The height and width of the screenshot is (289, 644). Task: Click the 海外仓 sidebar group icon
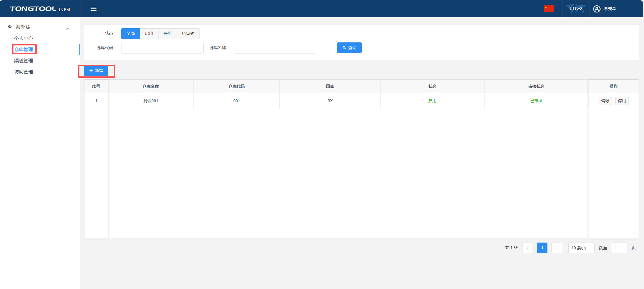(x=10, y=27)
